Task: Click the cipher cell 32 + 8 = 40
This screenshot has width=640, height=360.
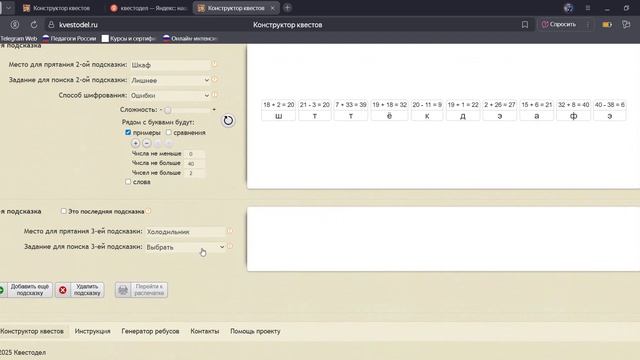Action: 573,105
